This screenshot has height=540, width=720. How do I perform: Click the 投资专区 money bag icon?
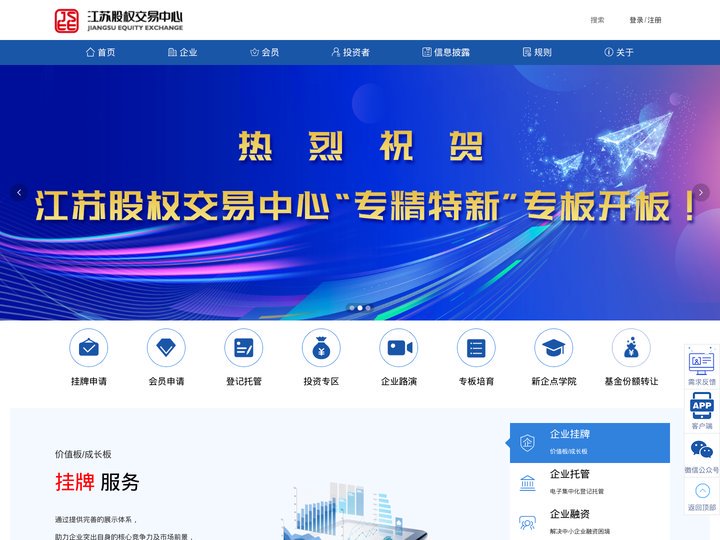coord(321,348)
